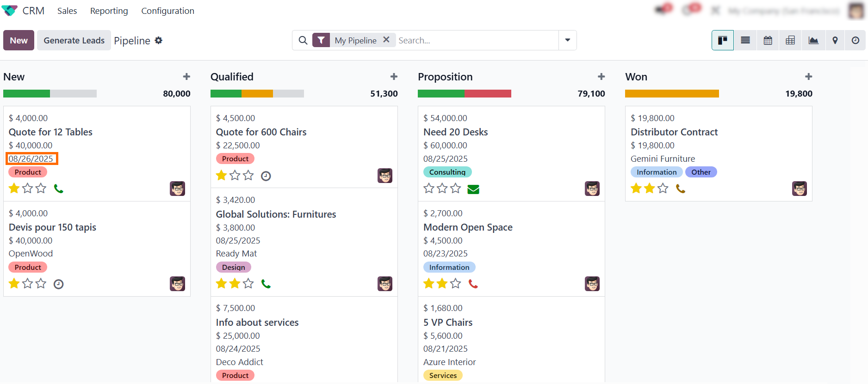868x384 pixels.
Task: Open the Activity view
Action: [856, 40]
